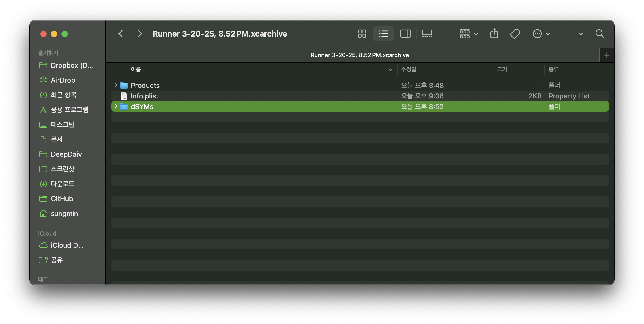The width and height of the screenshot is (644, 324).
Task: Add a new tab with plus button
Action: coord(607,55)
